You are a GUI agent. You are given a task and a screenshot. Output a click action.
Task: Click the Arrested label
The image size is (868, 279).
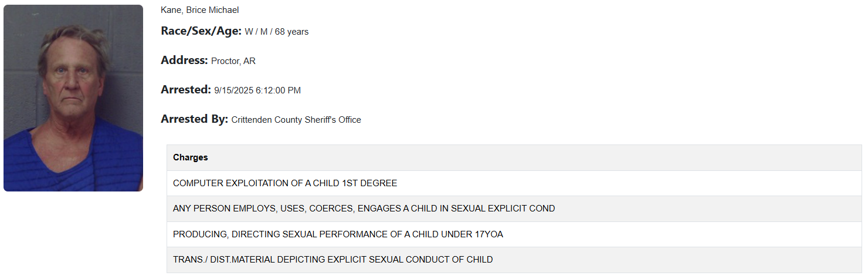(x=185, y=90)
